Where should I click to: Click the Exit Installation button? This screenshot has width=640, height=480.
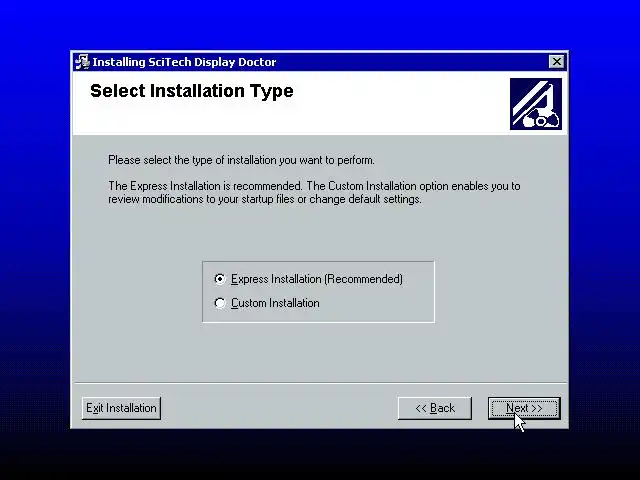(x=121, y=408)
